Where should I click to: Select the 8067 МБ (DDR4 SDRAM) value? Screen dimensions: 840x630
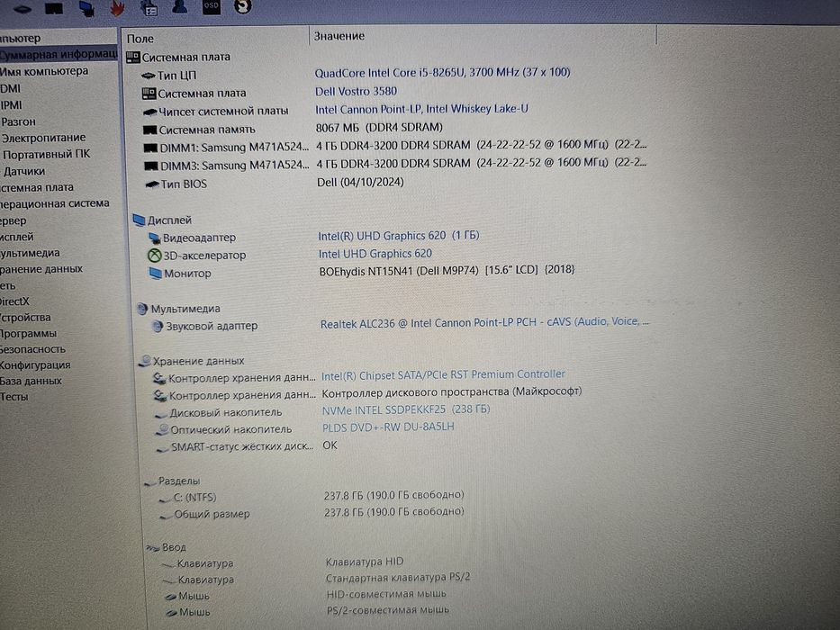pyautogui.click(x=379, y=128)
